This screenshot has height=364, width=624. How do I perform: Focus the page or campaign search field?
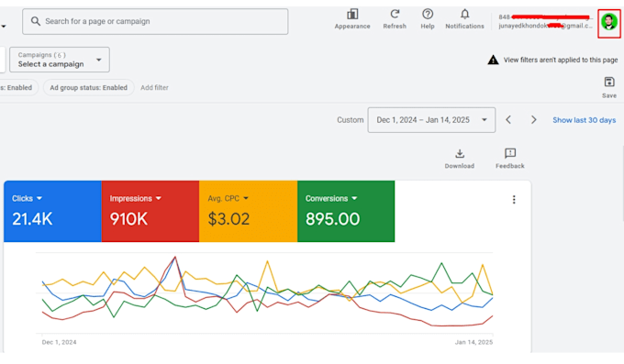pyautogui.click(x=155, y=21)
